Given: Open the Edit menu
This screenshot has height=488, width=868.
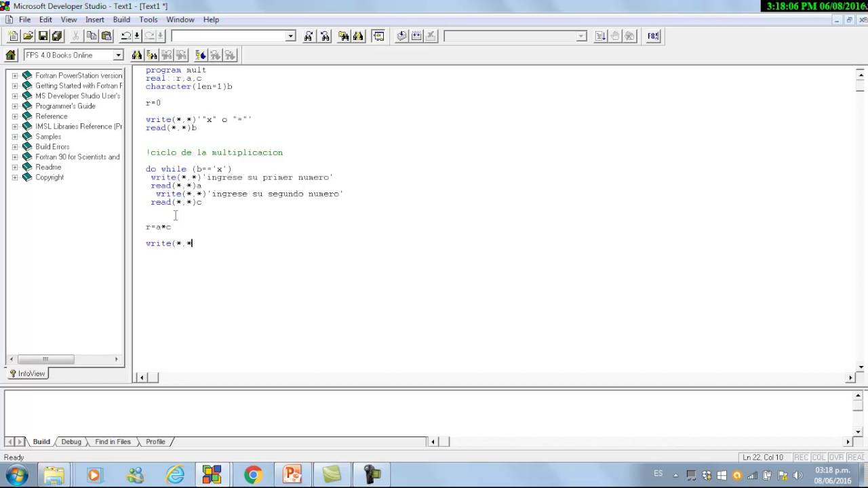Looking at the screenshot, I should pos(45,20).
